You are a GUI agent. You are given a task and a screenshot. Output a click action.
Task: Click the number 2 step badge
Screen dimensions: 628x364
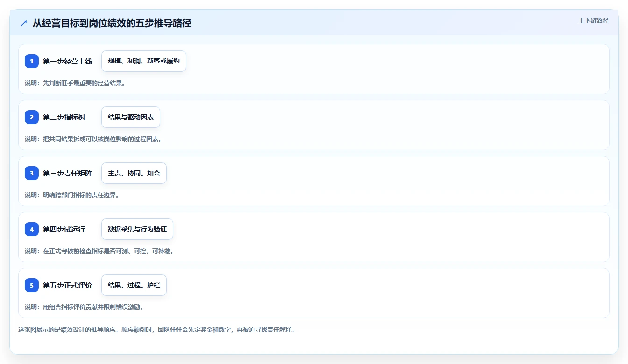32,117
